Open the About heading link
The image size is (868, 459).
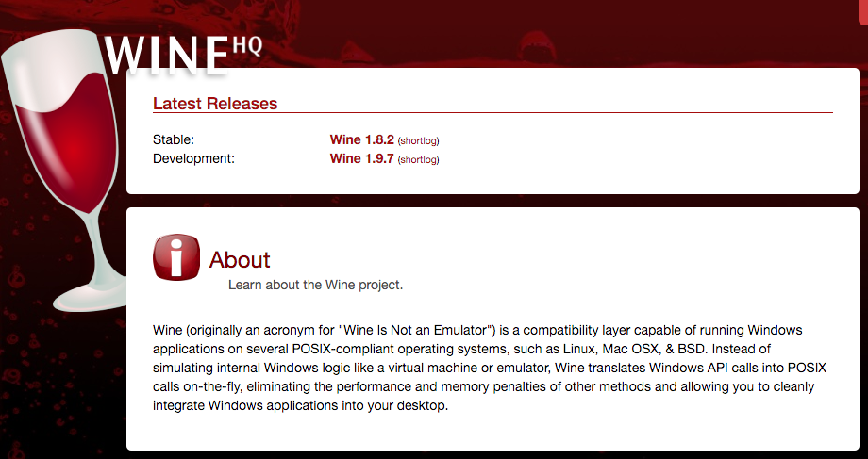tap(240, 260)
